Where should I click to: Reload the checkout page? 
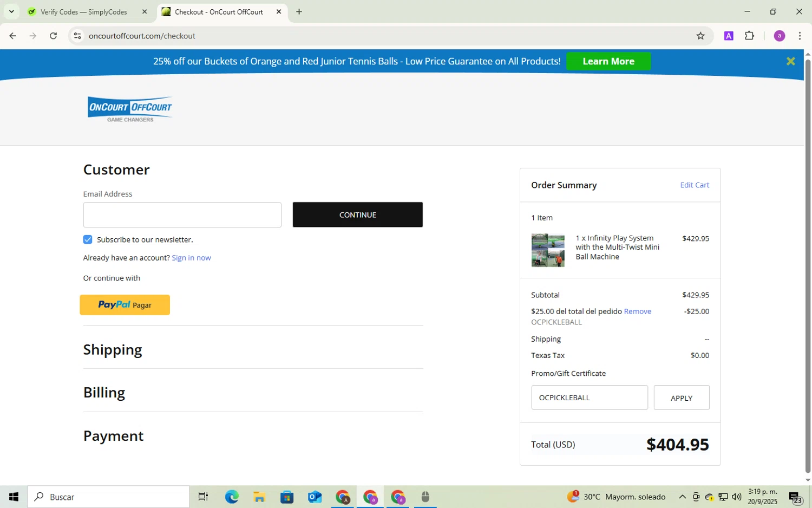pos(53,36)
